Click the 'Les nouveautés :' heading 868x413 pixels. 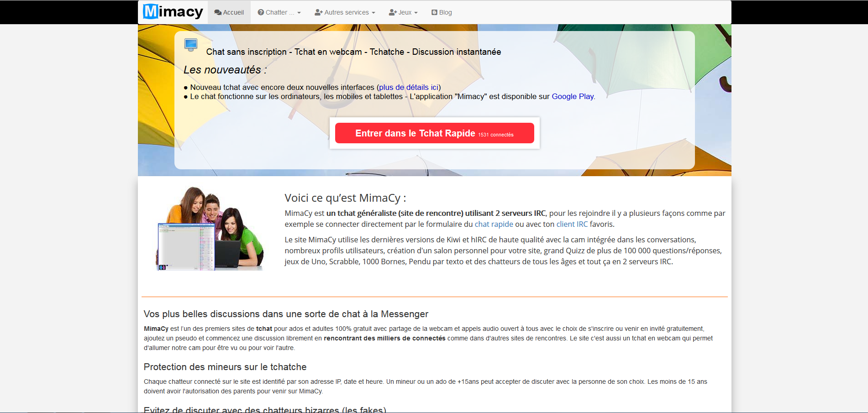tap(225, 70)
